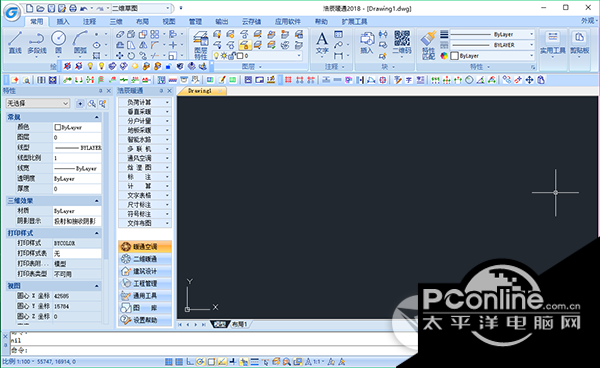Switch to the 布局1 layout tab
The height and width of the screenshot is (368, 600).
click(x=239, y=324)
